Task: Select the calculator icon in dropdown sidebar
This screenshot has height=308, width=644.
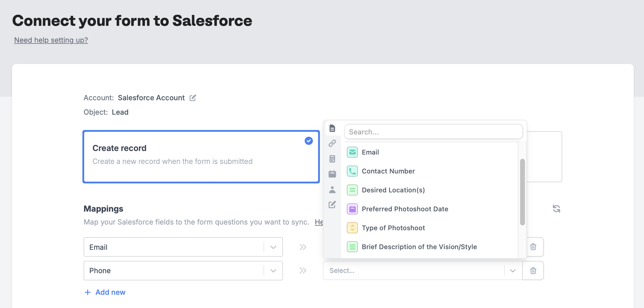Action: [x=332, y=159]
